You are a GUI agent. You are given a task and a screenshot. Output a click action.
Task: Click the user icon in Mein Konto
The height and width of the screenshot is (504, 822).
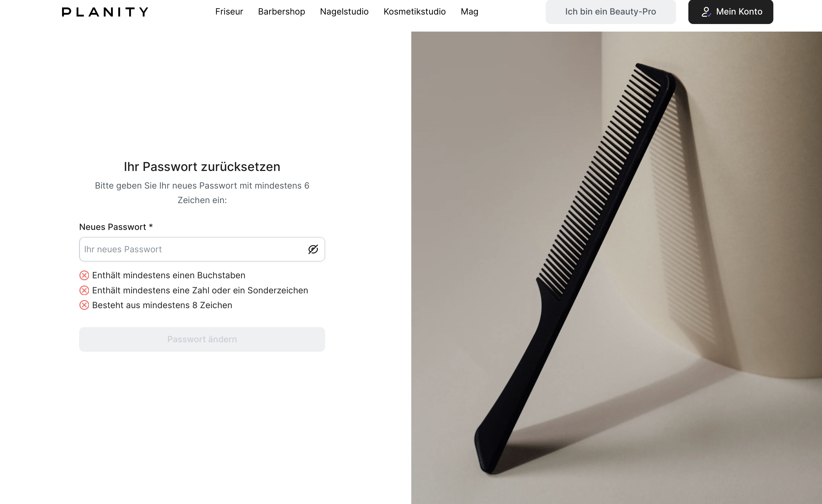click(706, 12)
